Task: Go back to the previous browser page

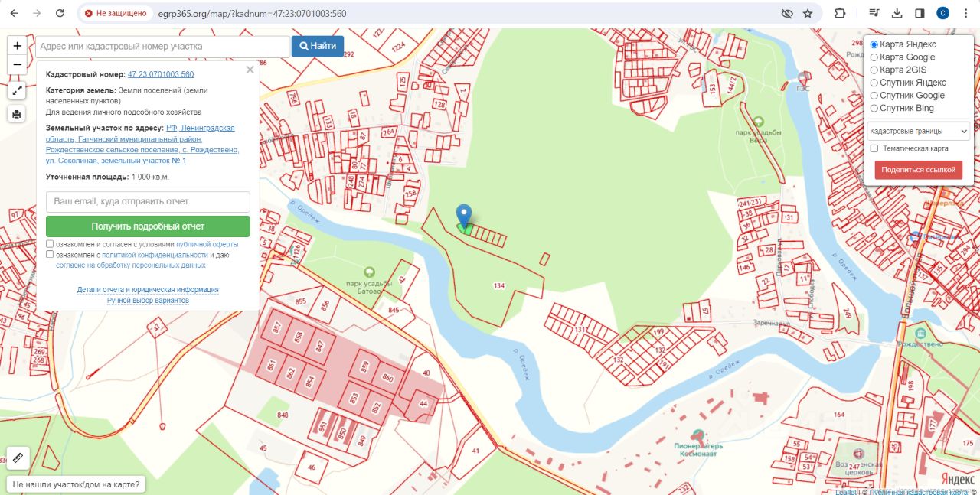Action: [x=14, y=13]
